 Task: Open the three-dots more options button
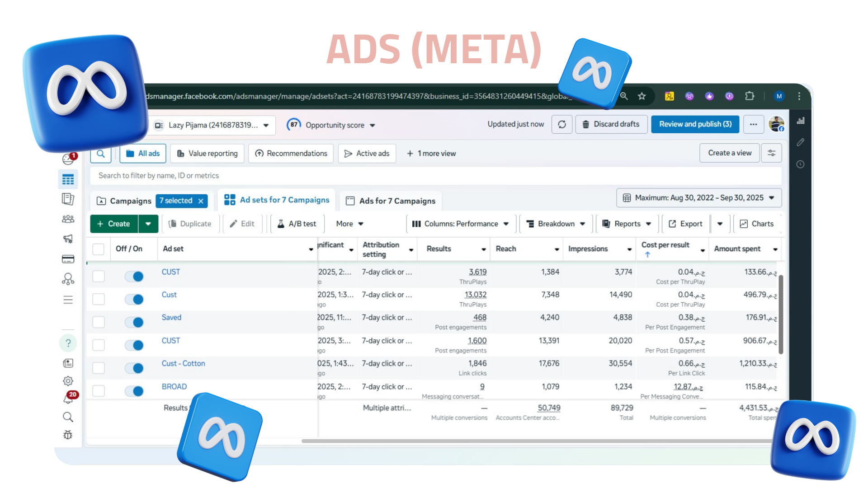(x=753, y=124)
